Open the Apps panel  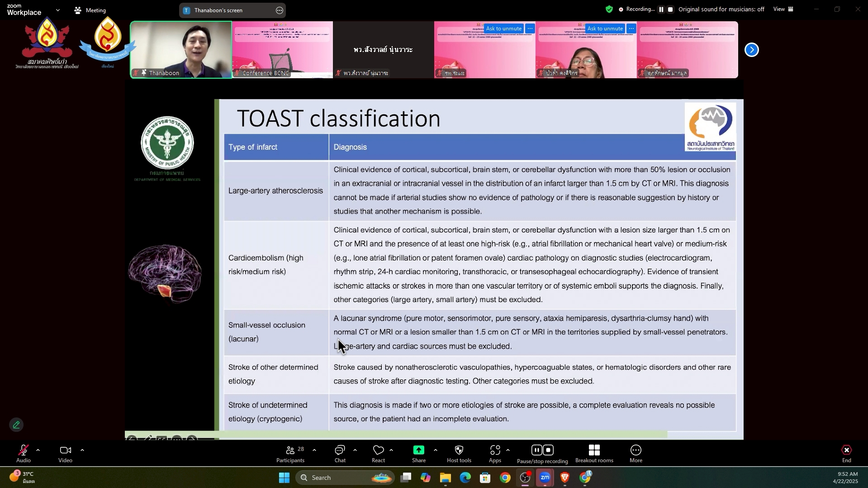click(495, 454)
